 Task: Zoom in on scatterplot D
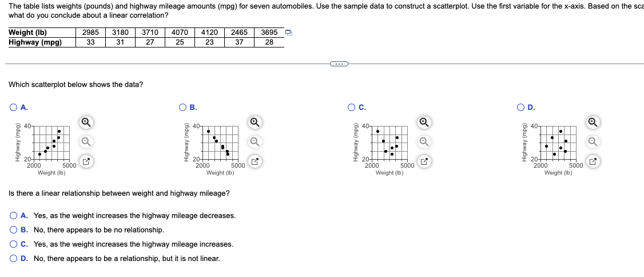pos(593,122)
